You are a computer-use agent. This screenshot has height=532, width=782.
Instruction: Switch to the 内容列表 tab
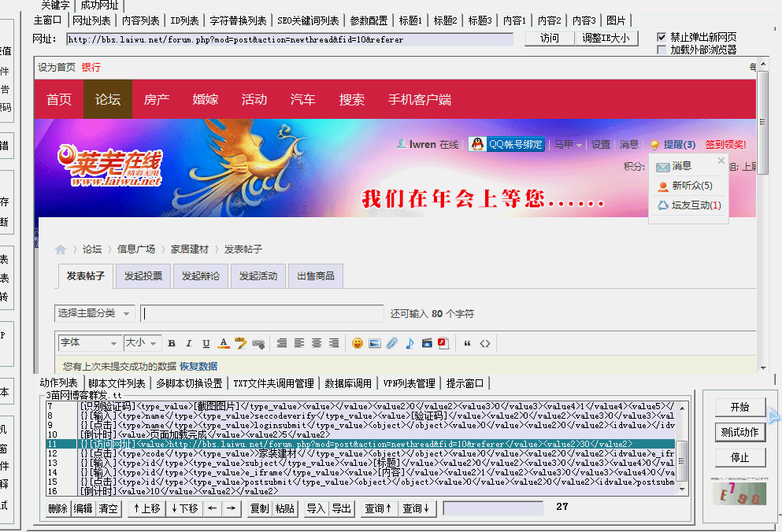coord(141,21)
